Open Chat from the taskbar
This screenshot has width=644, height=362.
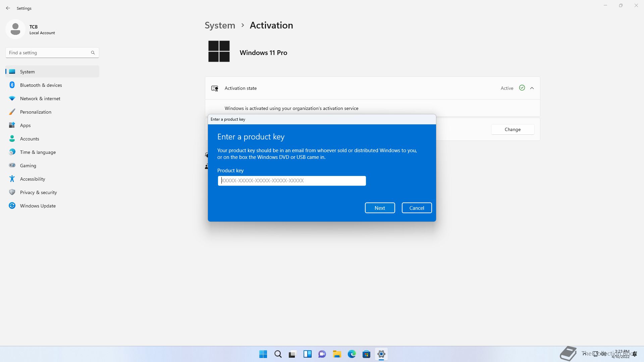(322, 354)
